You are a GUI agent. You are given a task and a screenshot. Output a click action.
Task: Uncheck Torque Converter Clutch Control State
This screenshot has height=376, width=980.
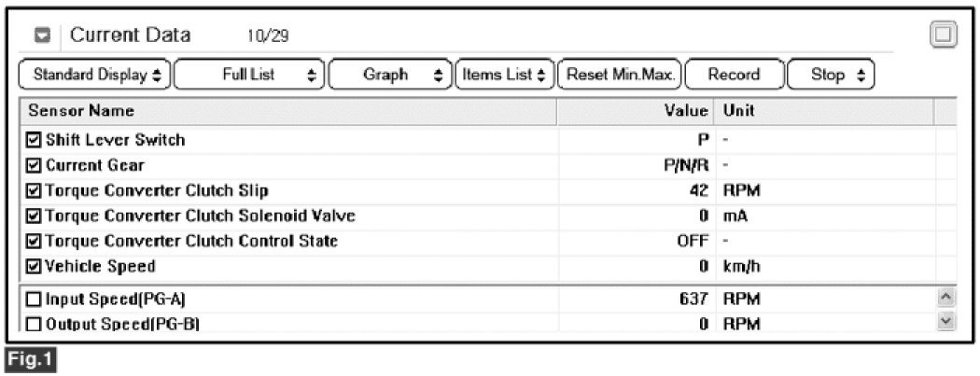pos(35,242)
